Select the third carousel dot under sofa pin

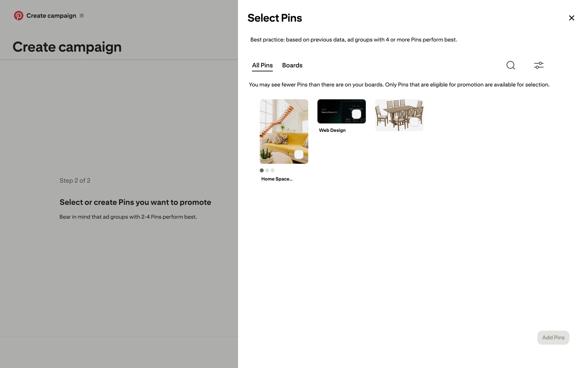(x=273, y=171)
